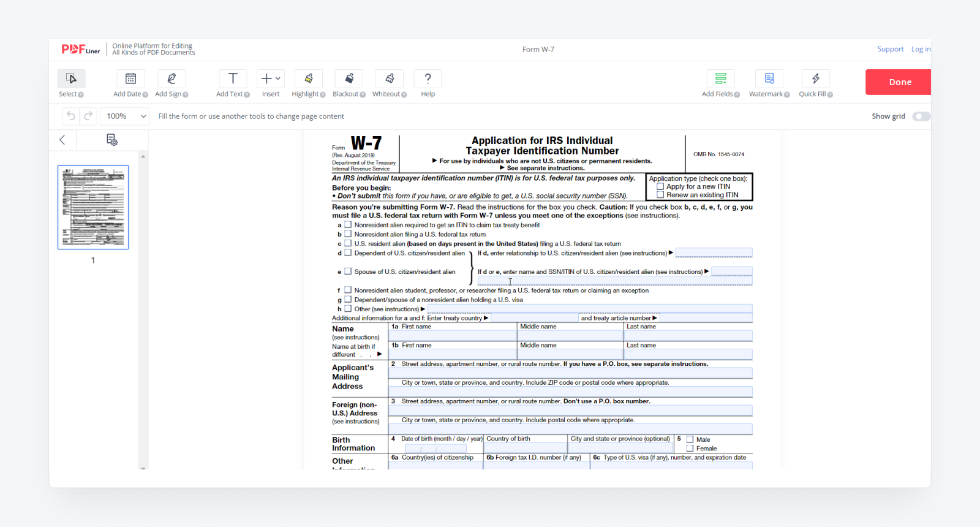Select page 1 thumbnail
This screenshot has width=980, height=527.
[93, 207]
